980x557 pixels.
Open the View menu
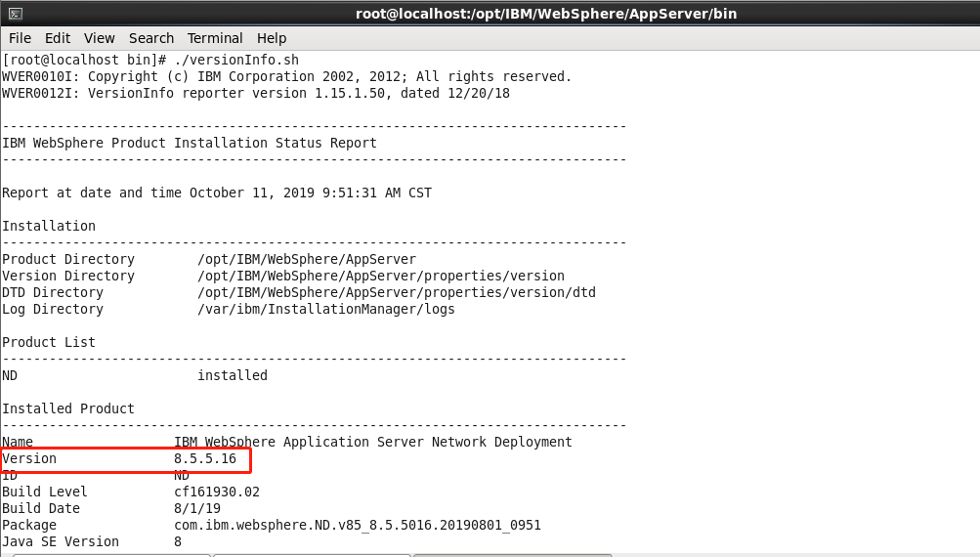click(x=99, y=38)
